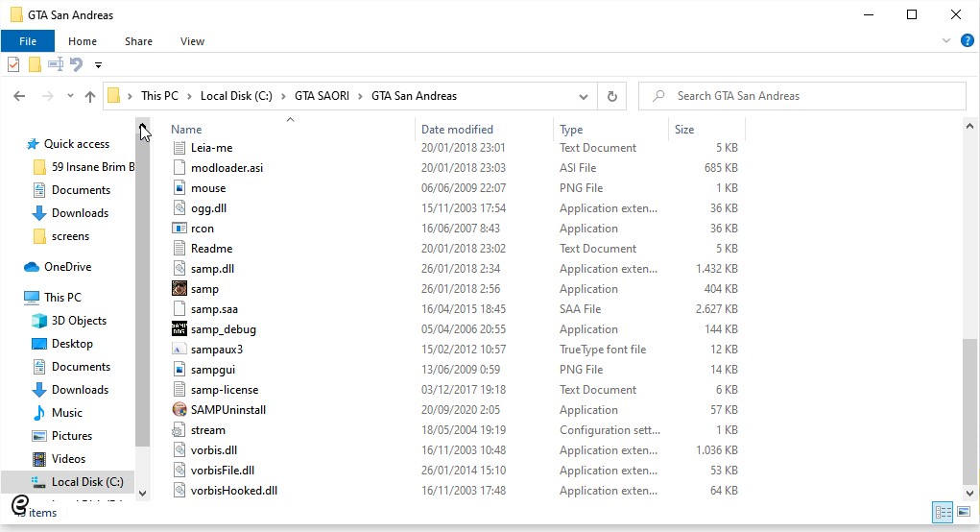Open the File ribbon tab
Screen dimensions: 980x532
pos(28,41)
